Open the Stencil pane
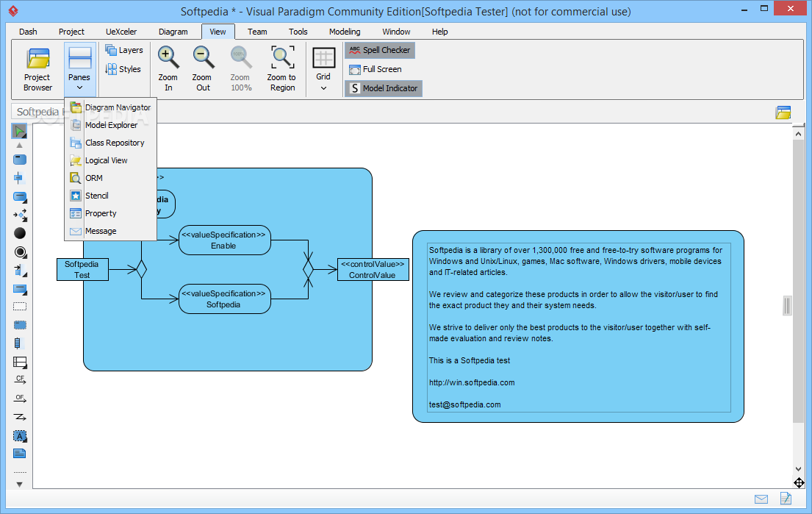812x514 pixels. click(110, 196)
